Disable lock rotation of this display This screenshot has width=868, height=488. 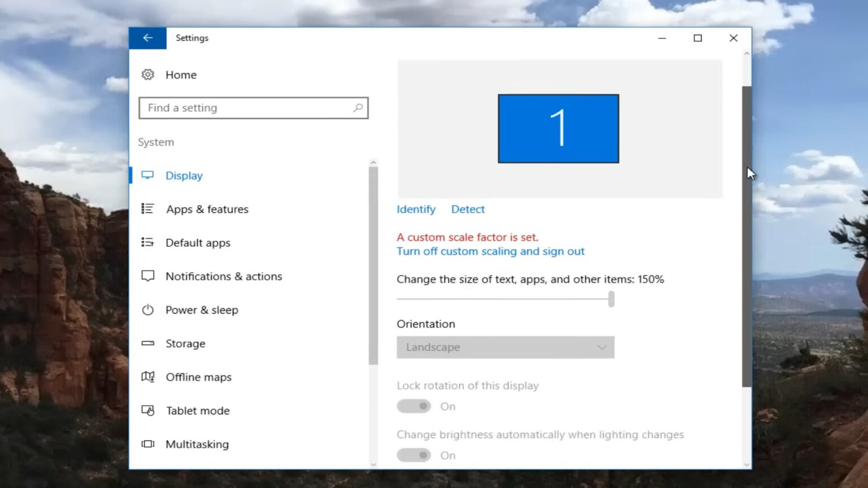(414, 406)
